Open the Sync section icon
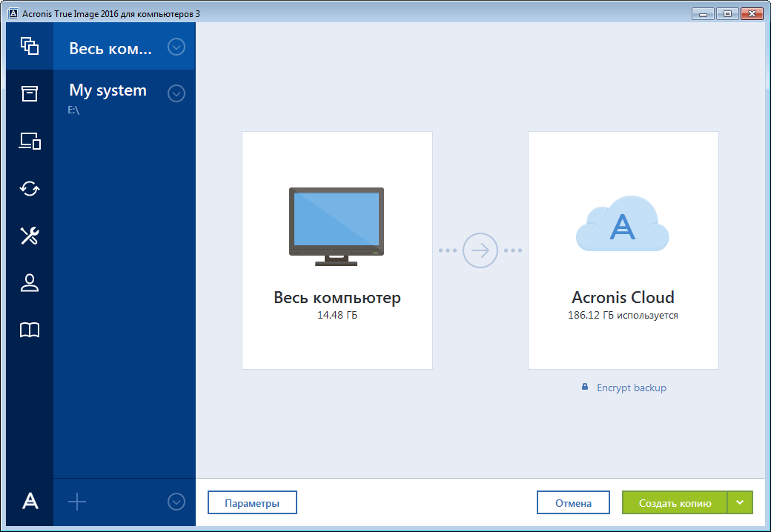771x532 pixels. tap(30, 188)
